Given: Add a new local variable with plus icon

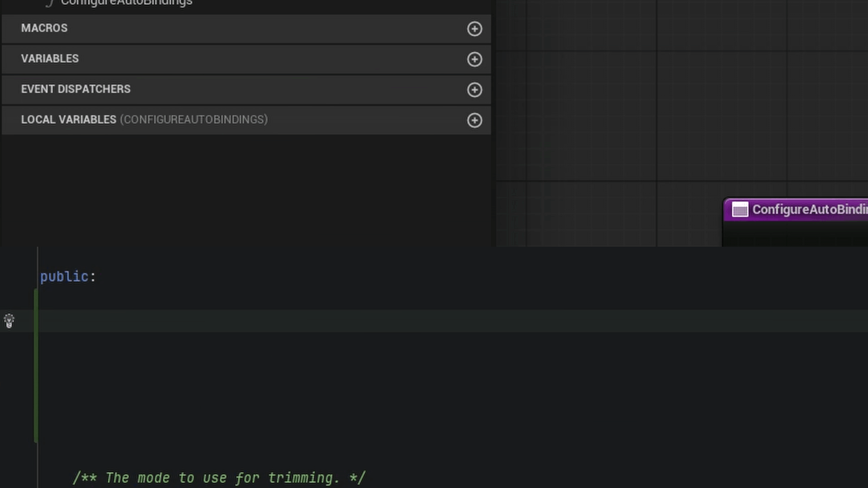Looking at the screenshot, I should (x=474, y=120).
